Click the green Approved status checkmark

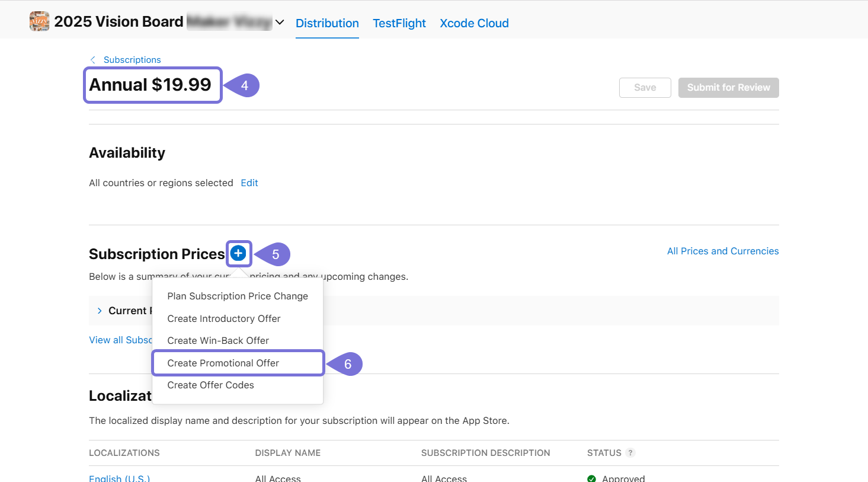591,478
